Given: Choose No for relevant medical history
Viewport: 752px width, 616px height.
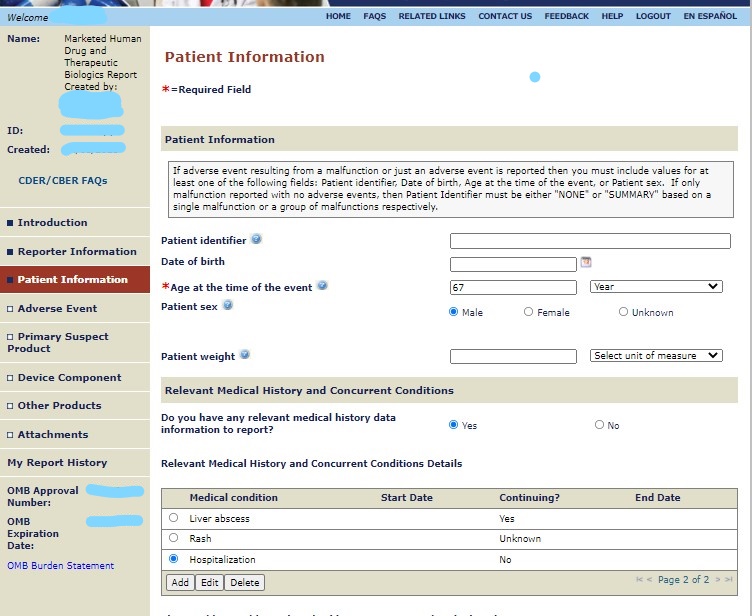Looking at the screenshot, I should (600, 425).
